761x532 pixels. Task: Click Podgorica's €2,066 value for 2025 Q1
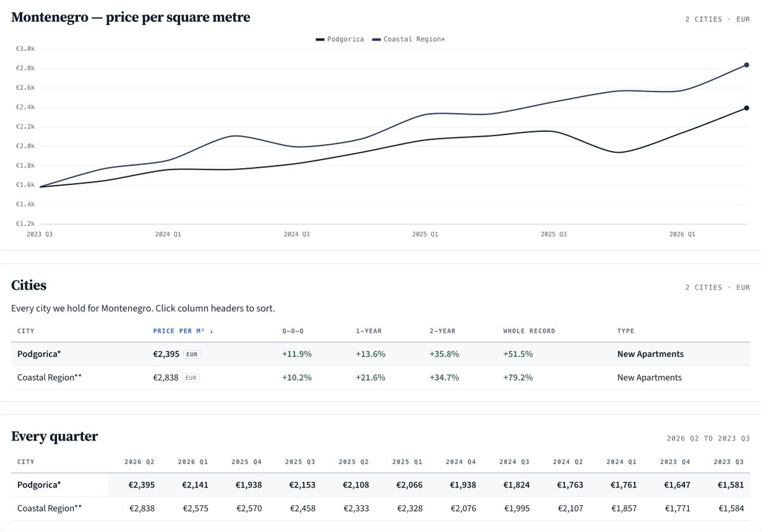[x=409, y=484]
